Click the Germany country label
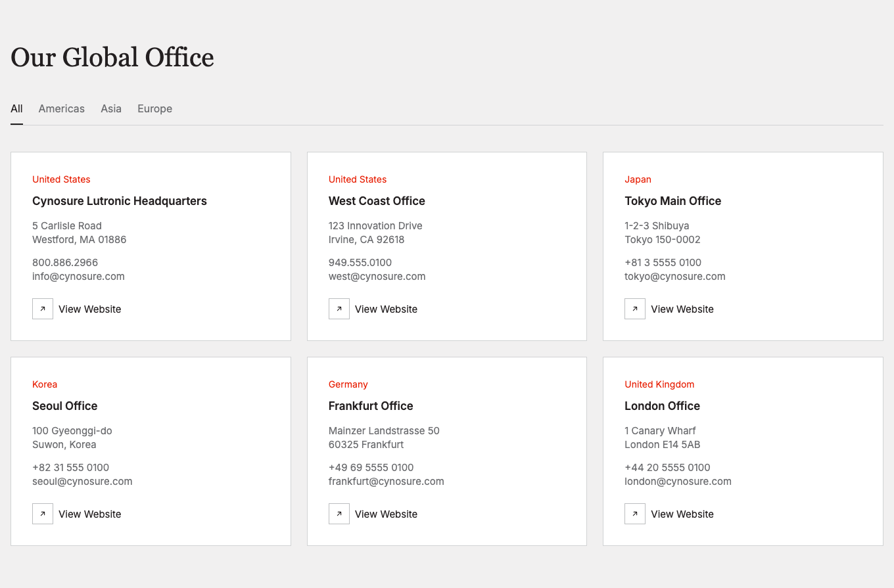 [x=348, y=384]
